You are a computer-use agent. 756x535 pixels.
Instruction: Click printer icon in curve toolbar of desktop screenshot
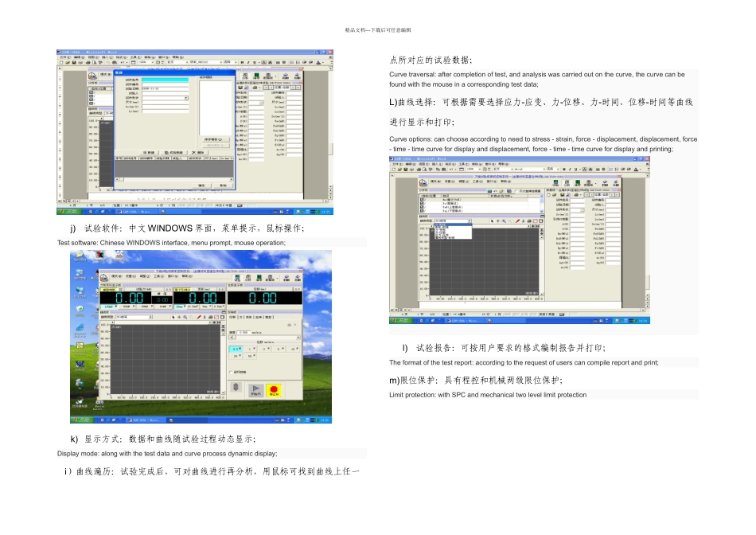point(211,317)
